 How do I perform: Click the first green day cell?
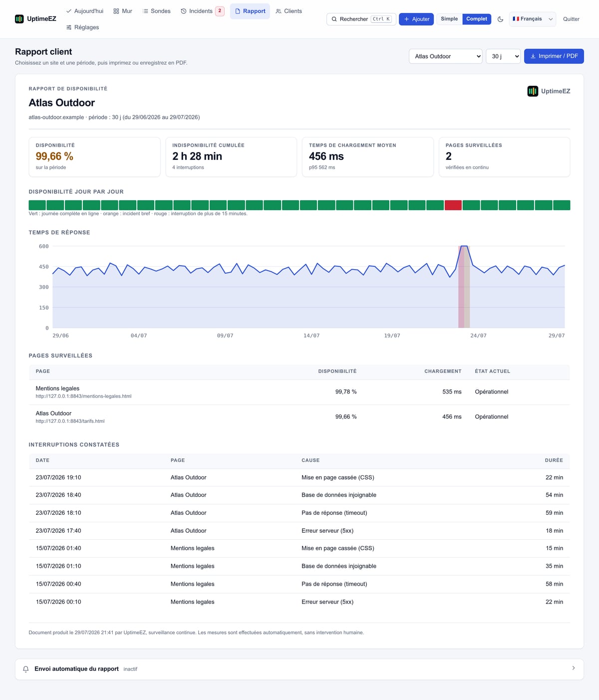click(x=37, y=205)
